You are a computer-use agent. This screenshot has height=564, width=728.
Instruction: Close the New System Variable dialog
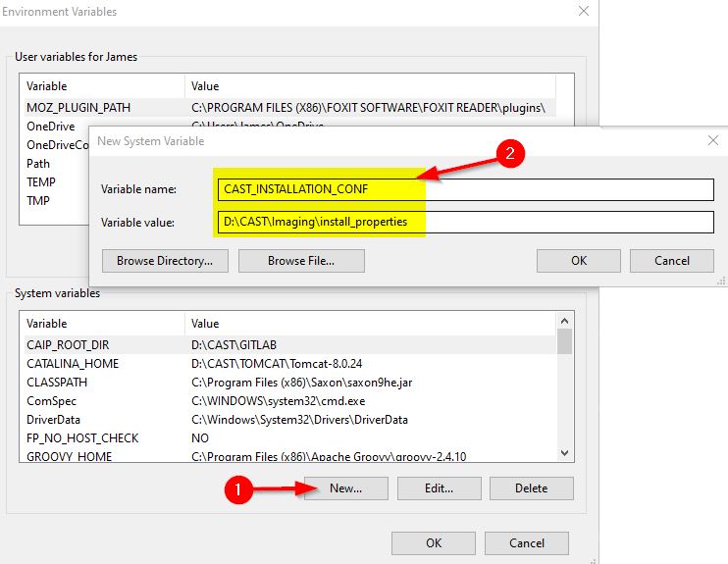pos(712,140)
